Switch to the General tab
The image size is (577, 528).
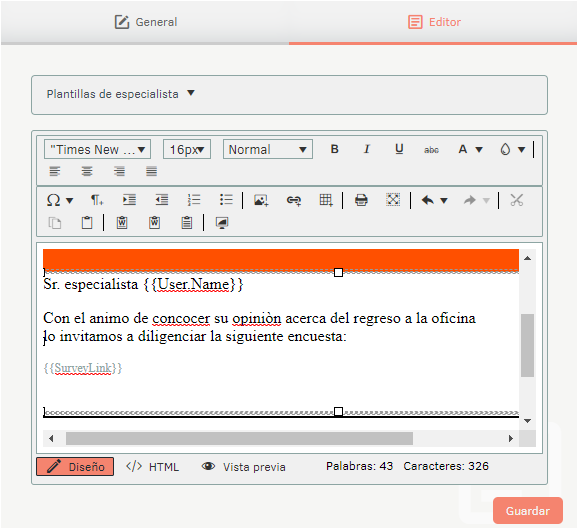(x=146, y=22)
